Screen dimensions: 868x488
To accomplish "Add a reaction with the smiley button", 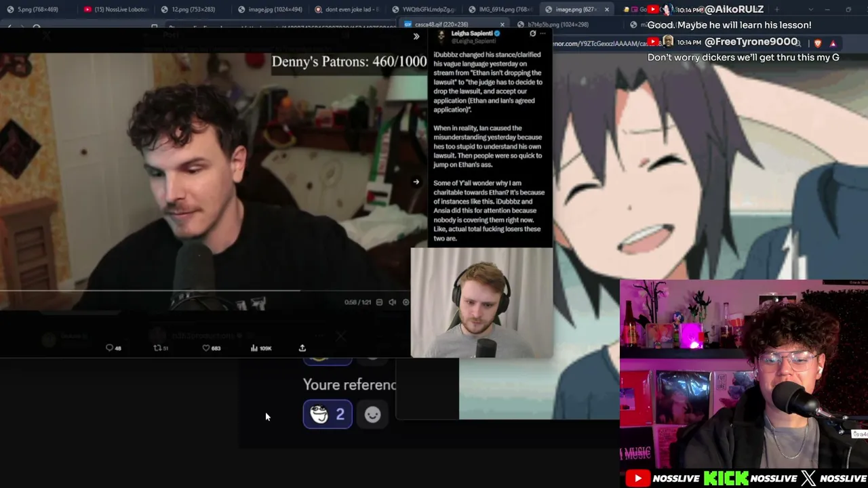I will 372,414.
